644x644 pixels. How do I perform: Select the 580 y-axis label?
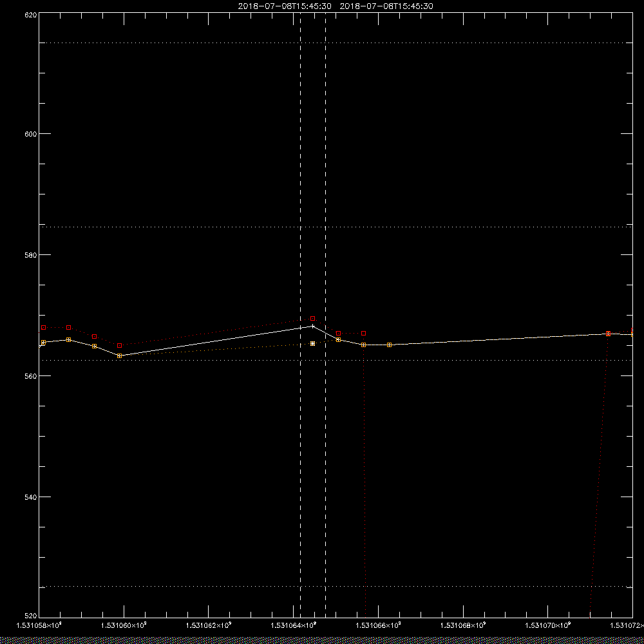pyautogui.click(x=31, y=254)
